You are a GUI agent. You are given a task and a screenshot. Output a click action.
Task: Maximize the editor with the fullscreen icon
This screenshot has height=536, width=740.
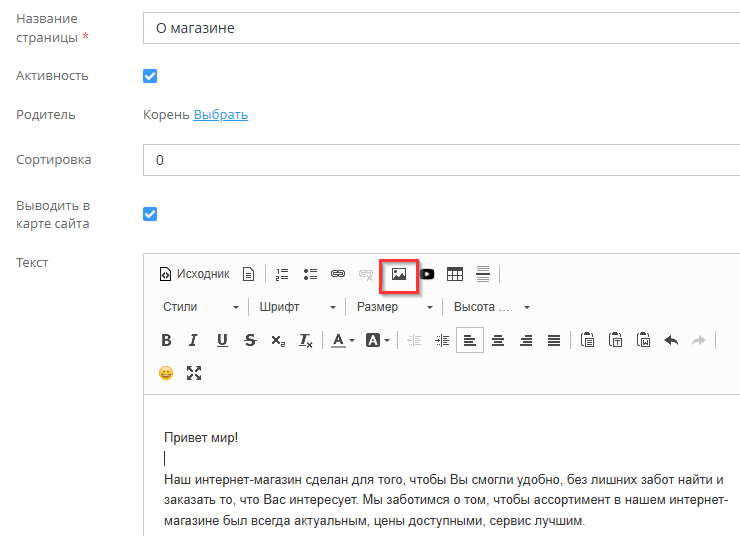[x=194, y=373]
